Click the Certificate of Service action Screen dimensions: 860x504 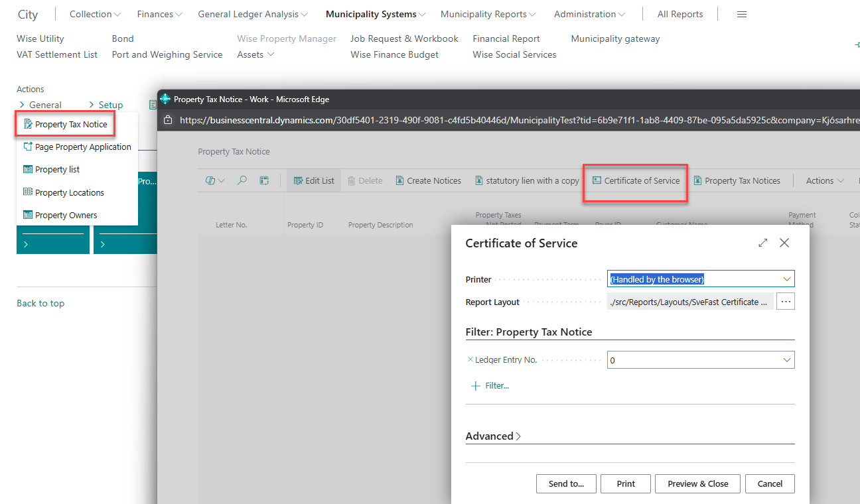pos(636,180)
